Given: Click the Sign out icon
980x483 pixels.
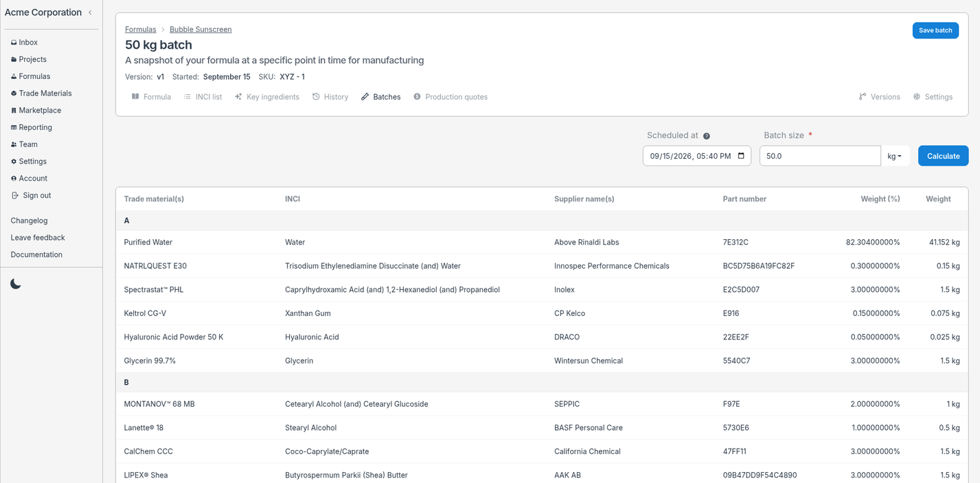Looking at the screenshot, I should (15, 195).
